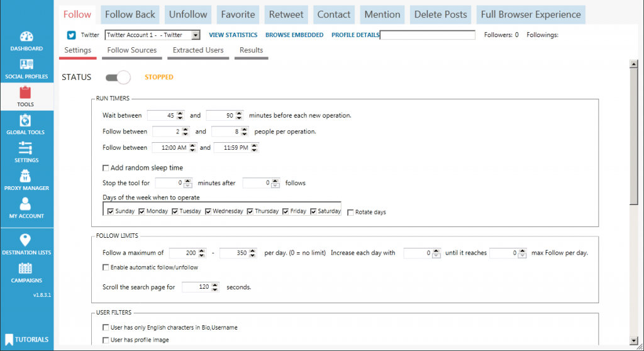644x351 pixels.
Task: Switch to the Retweet tab
Action: pyautogui.click(x=286, y=14)
